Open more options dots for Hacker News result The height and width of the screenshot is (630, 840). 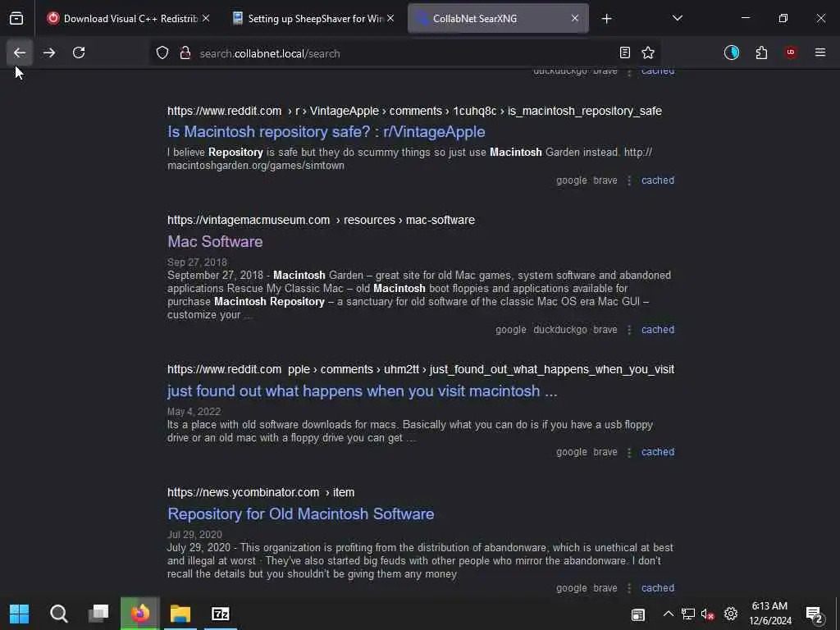629,588
